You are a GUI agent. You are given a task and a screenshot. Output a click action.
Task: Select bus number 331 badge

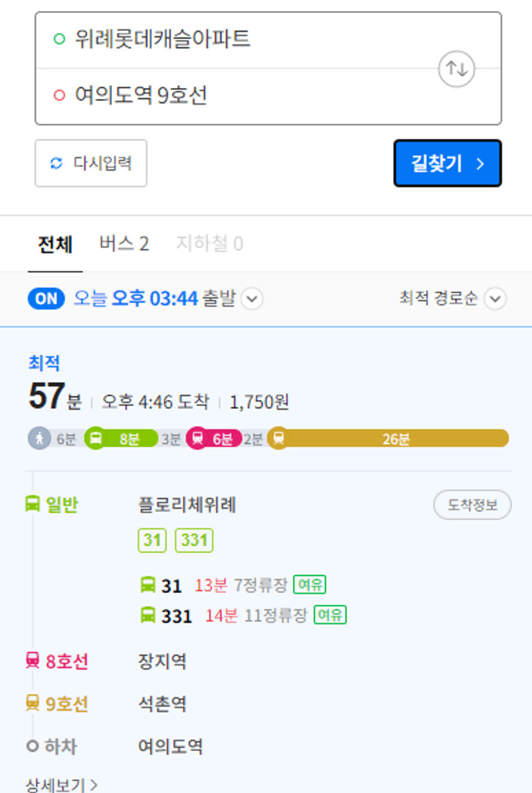[x=194, y=540]
